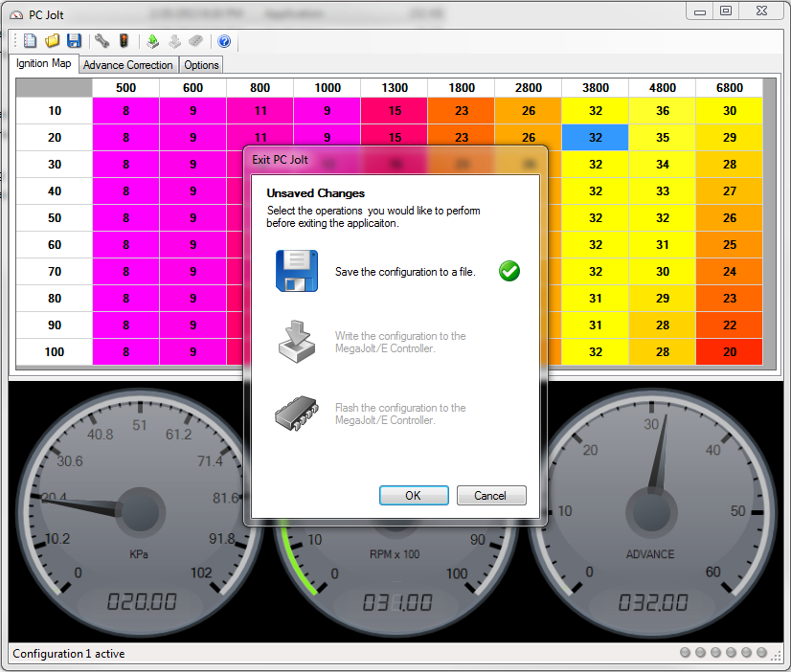This screenshot has height=672, width=791.
Task: Click the traffic light runtime toolbar icon
Action: pos(124,41)
